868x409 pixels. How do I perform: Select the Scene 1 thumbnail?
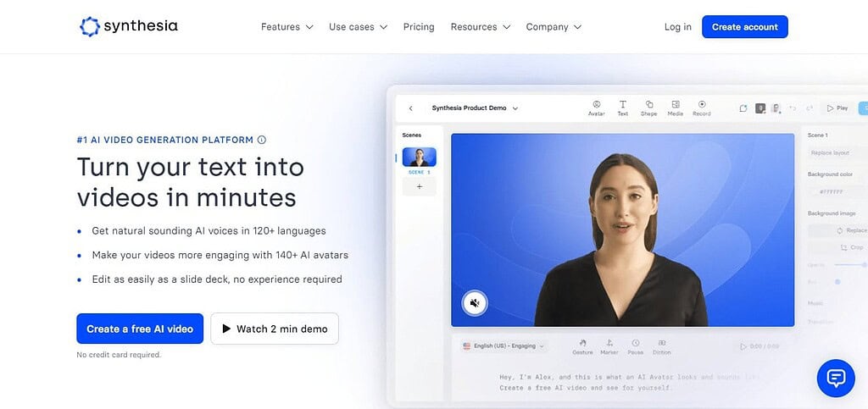419,157
